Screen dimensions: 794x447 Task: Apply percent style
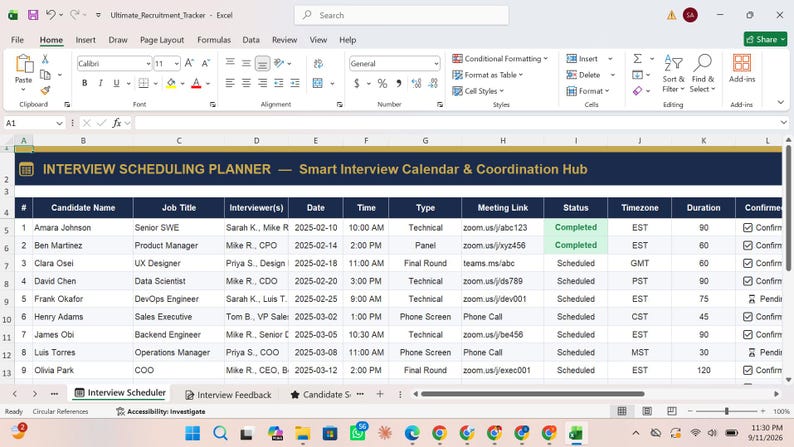click(x=382, y=83)
